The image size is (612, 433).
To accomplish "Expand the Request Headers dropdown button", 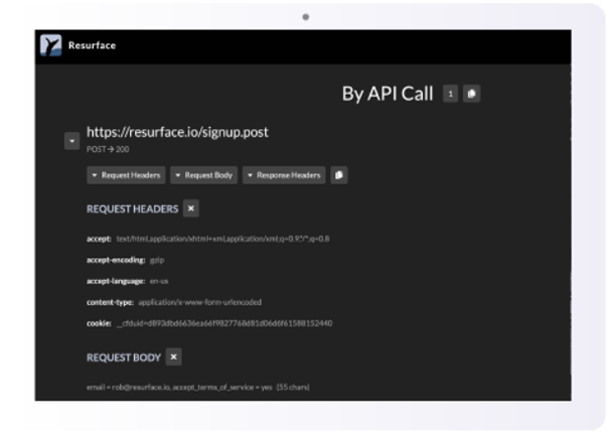I will tap(126, 175).
